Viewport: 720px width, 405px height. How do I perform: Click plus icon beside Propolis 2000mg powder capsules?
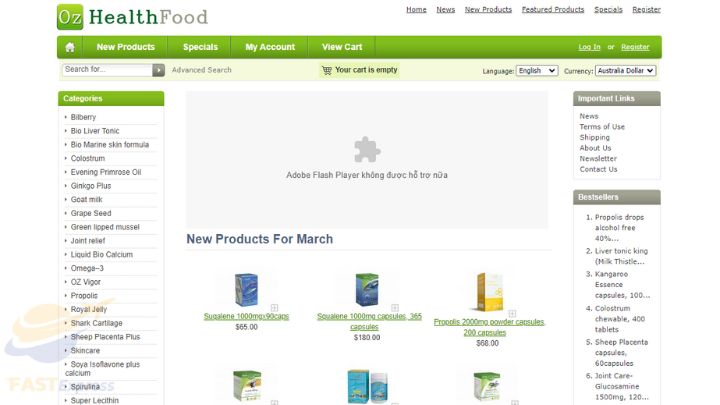[x=512, y=313]
